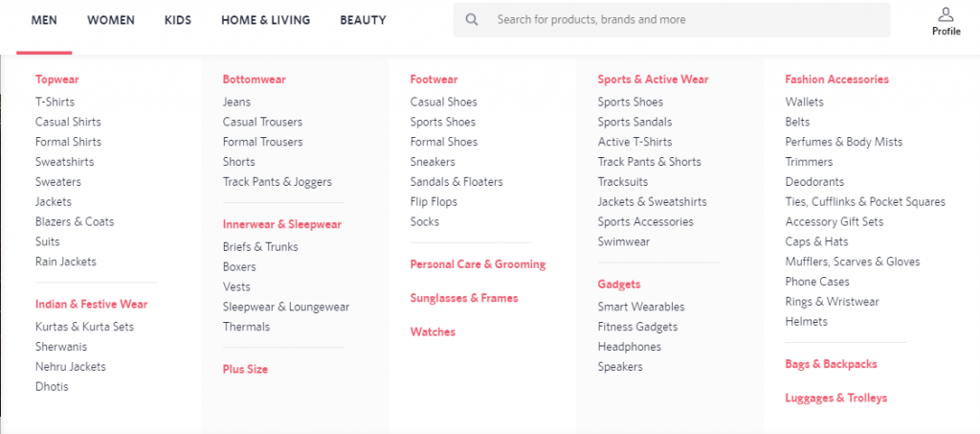View Sandals & Floaters
This screenshot has height=434, width=980.
pos(457,182)
